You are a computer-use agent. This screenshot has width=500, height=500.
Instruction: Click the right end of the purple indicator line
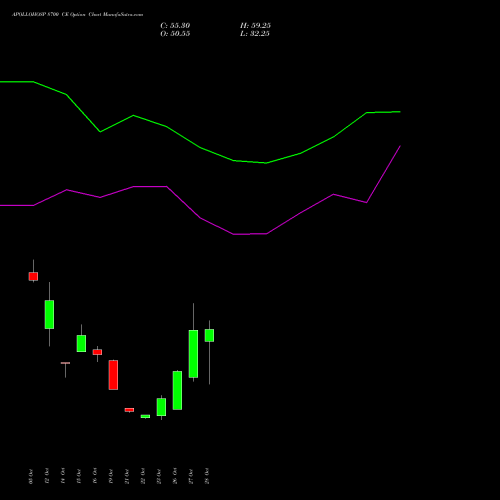coord(400,146)
